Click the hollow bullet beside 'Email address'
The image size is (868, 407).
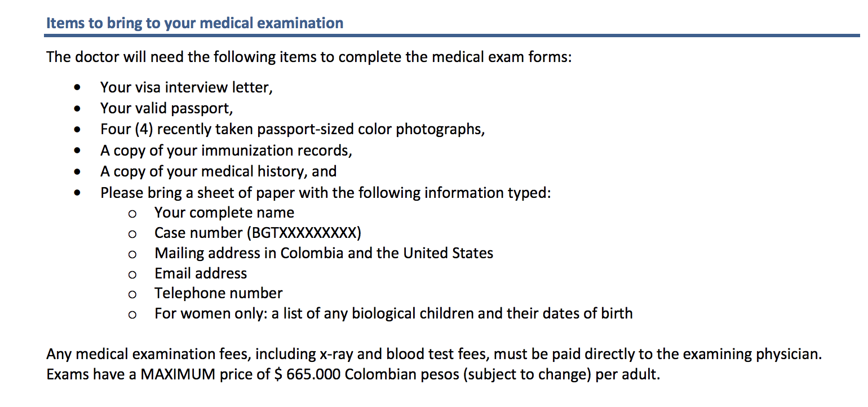click(132, 275)
